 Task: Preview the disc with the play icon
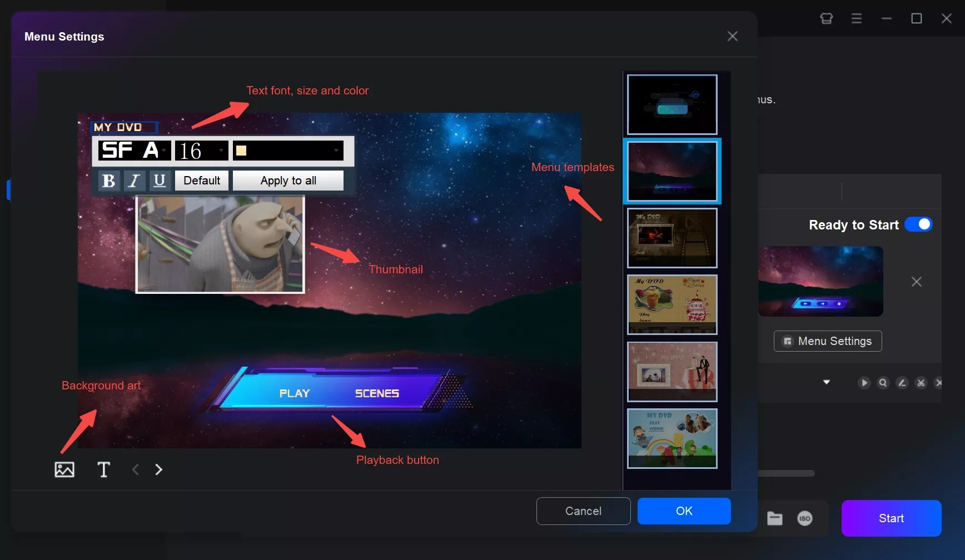(x=864, y=383)
